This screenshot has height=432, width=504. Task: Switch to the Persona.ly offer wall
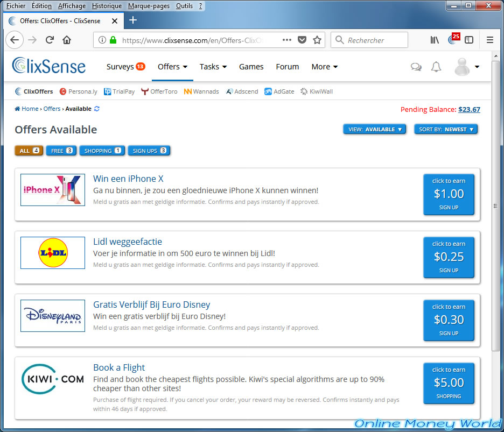[79, 91]
